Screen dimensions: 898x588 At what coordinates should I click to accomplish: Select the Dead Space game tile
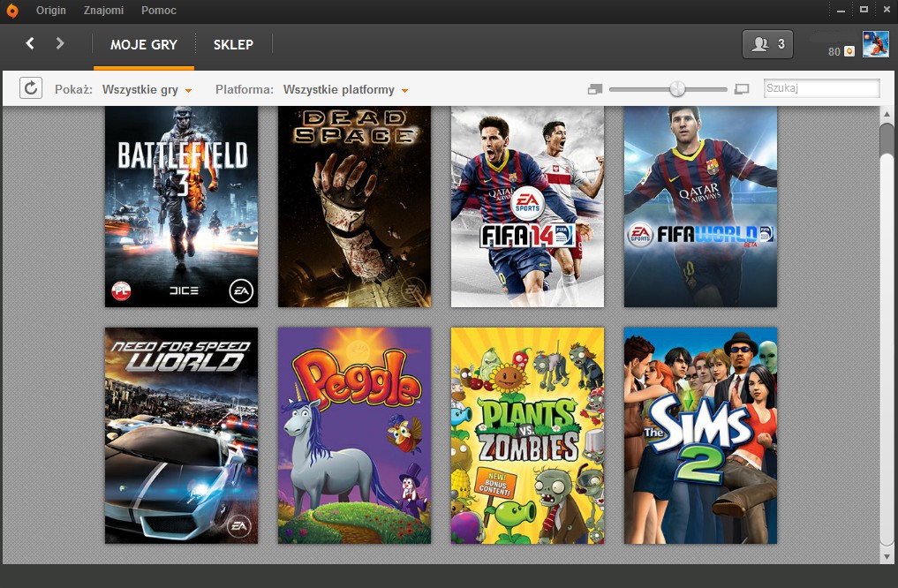(x=354, y=207)
